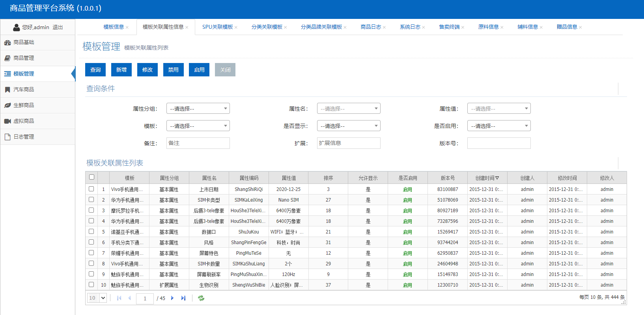
Task: Go to the next page arrow
Action: 172,298
